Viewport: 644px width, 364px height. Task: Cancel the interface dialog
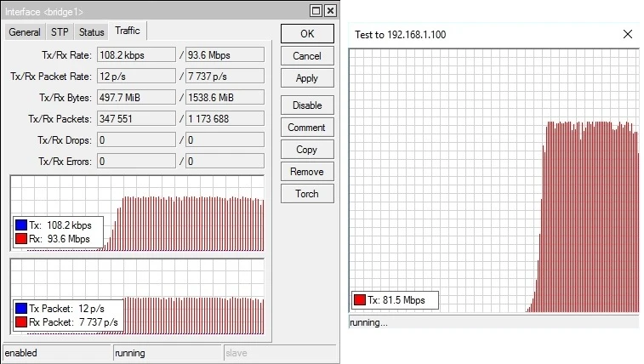click(x=307, y=56)
